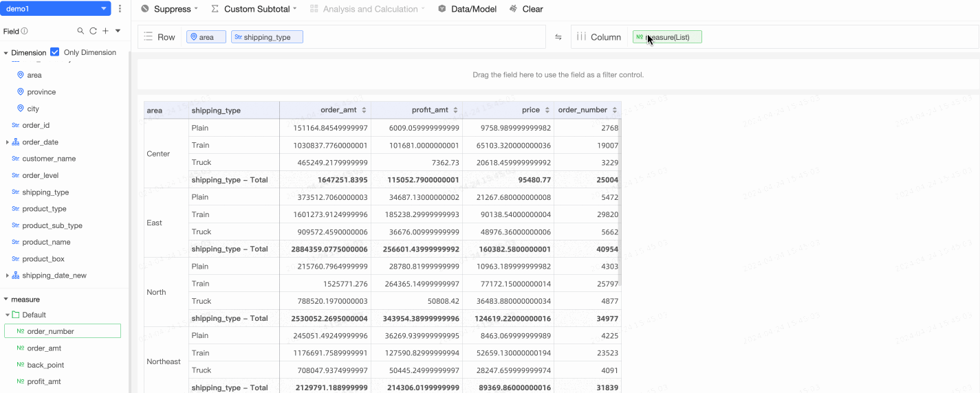The width and height of the screenshot is (980, 393).
Task: Collapse the measure section
Action: 6,300
